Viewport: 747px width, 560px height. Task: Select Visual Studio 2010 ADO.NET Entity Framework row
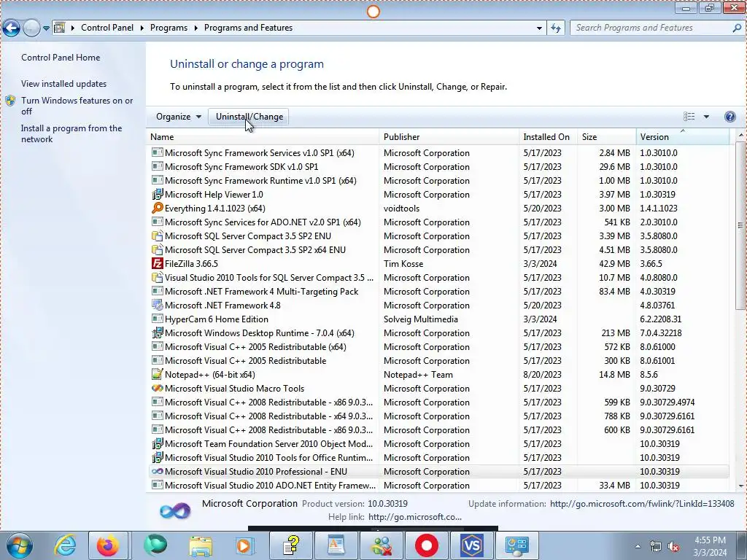[440, 485]
